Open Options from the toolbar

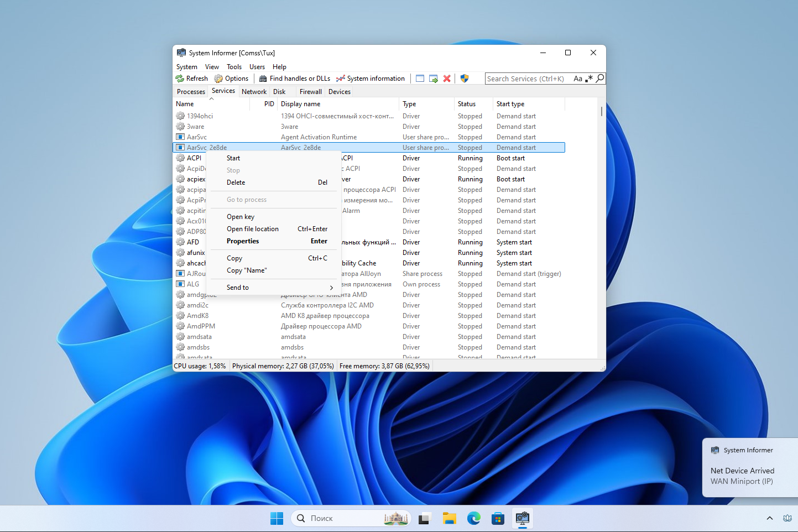(231, 79)
